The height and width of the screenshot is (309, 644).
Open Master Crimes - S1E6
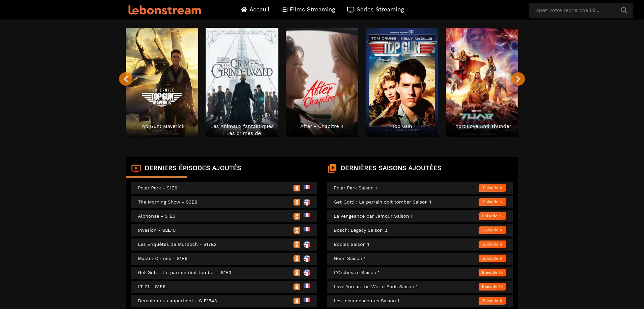224,259
